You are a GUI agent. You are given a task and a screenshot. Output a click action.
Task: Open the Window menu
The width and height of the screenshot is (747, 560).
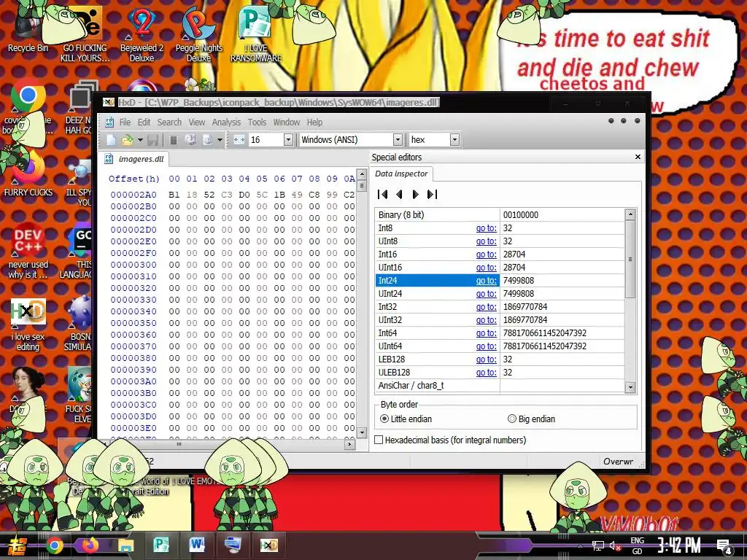[x=286, y=122]
